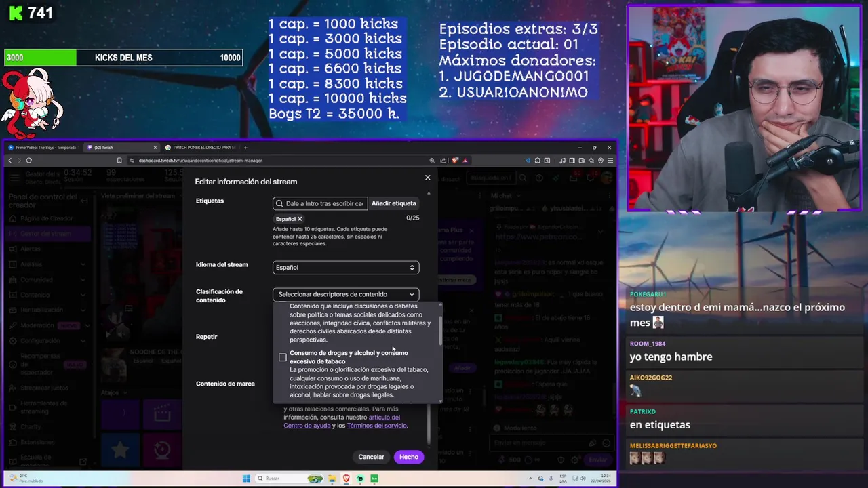Open Página de Creador in sidebar
This screenshot has height=488, width=868.
click(x=46, y=218)
